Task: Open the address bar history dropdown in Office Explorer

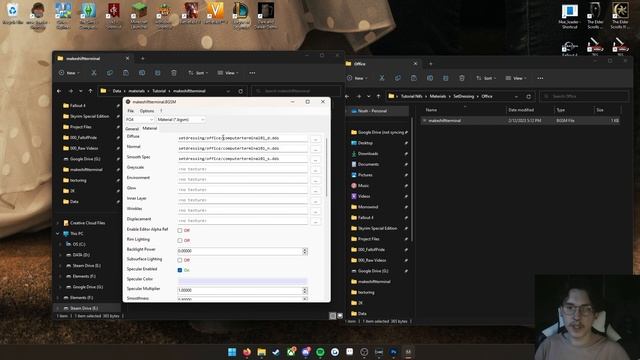Action: (x=516, y=96)
